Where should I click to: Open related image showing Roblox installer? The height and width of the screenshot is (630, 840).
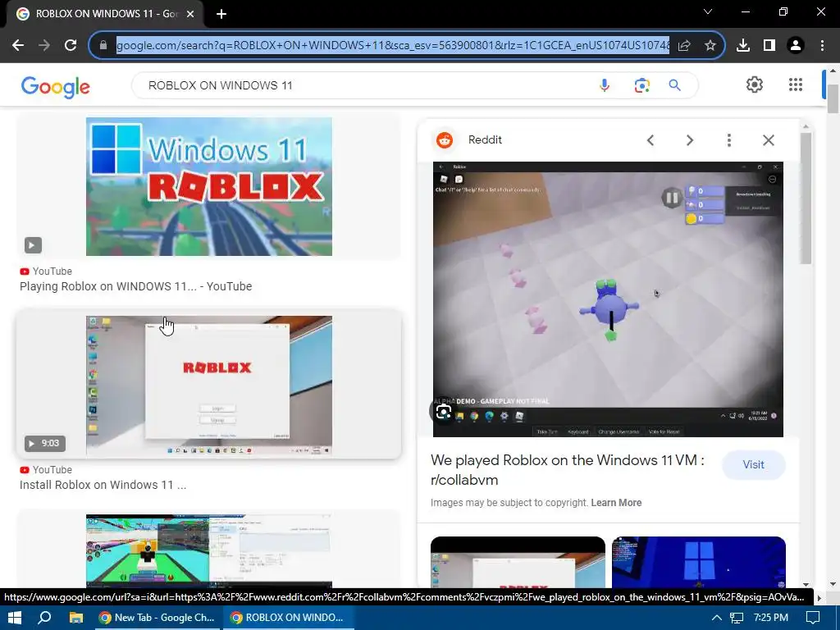pos(518,562)
